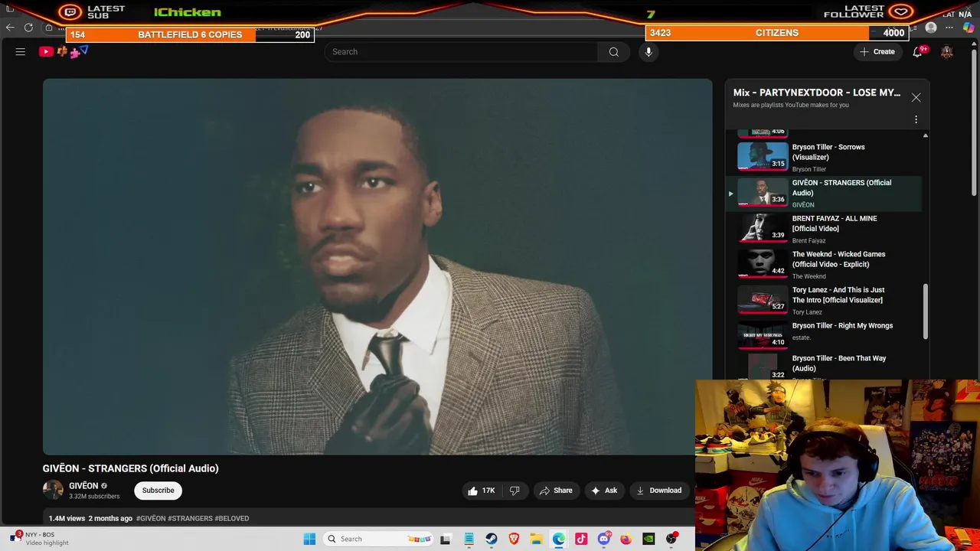Viewport: 980px width, 551px height.
Task: Download the video
Action: pos(658,491)
